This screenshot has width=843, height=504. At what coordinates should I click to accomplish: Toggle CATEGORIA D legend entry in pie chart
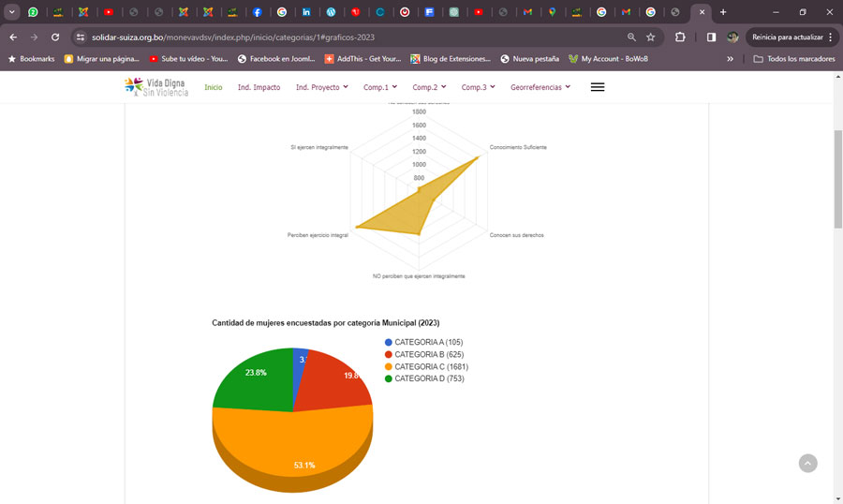(429, 378)
